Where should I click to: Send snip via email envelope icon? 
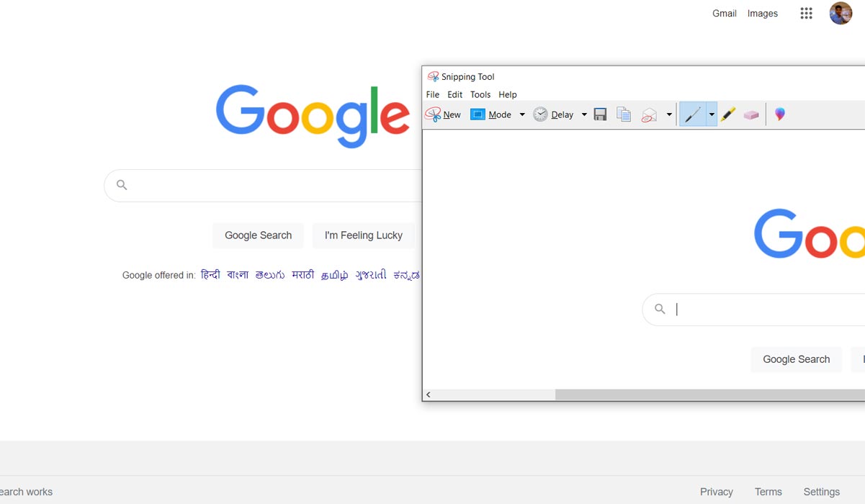point(649,114)
